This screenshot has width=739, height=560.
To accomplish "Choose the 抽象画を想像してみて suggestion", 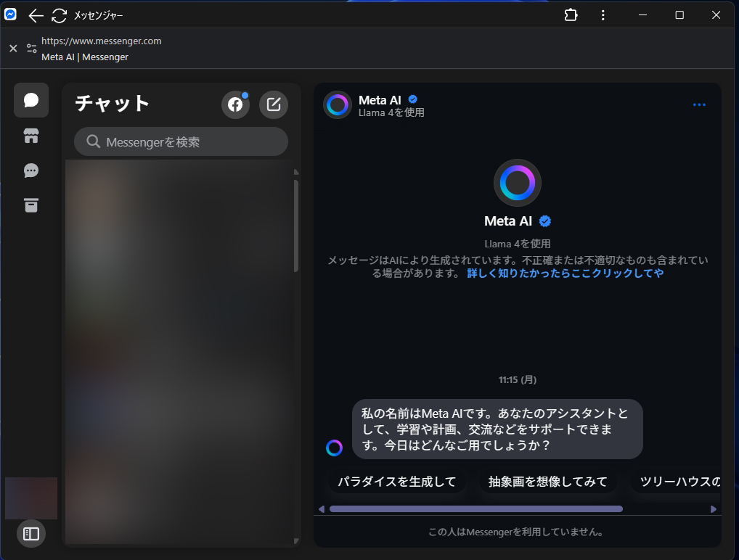I will tap(547, 482).
